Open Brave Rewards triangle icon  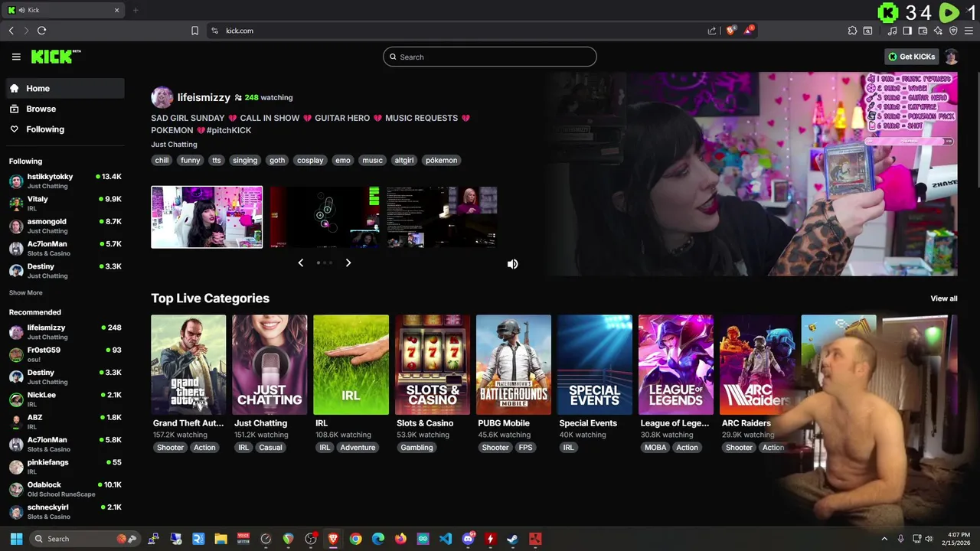[750, 31]
